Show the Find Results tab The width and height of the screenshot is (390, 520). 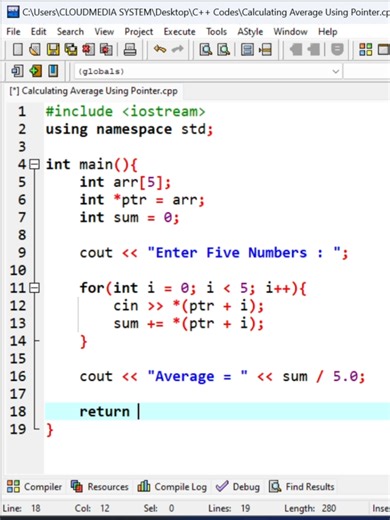tap(302, 487)
